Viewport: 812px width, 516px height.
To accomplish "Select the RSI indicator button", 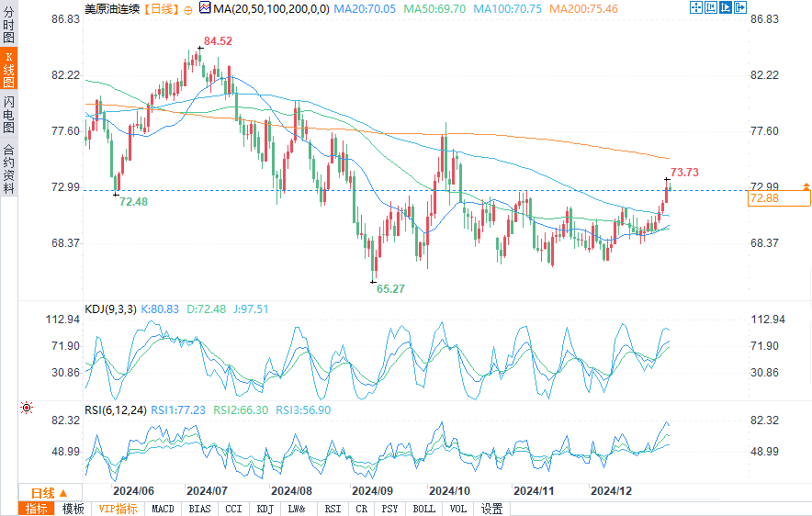I will pyautogui.click(x=333, y=509).
